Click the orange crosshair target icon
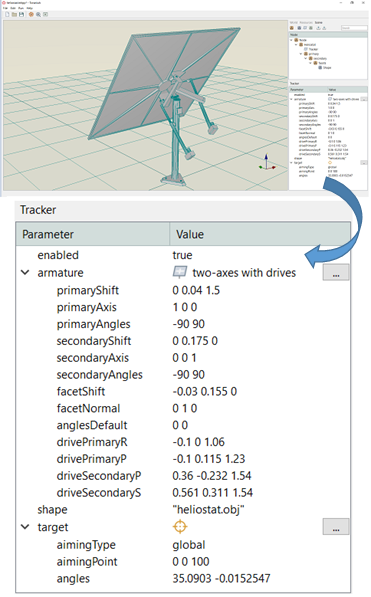This screenshot has width=371, height=597. coord(180,527)
